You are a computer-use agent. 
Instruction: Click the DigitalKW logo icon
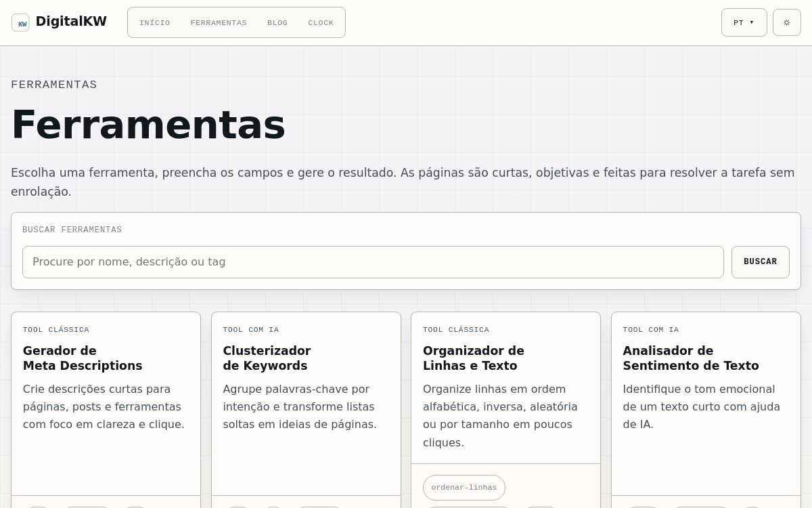pyautogui.click(x=20, y=22)
